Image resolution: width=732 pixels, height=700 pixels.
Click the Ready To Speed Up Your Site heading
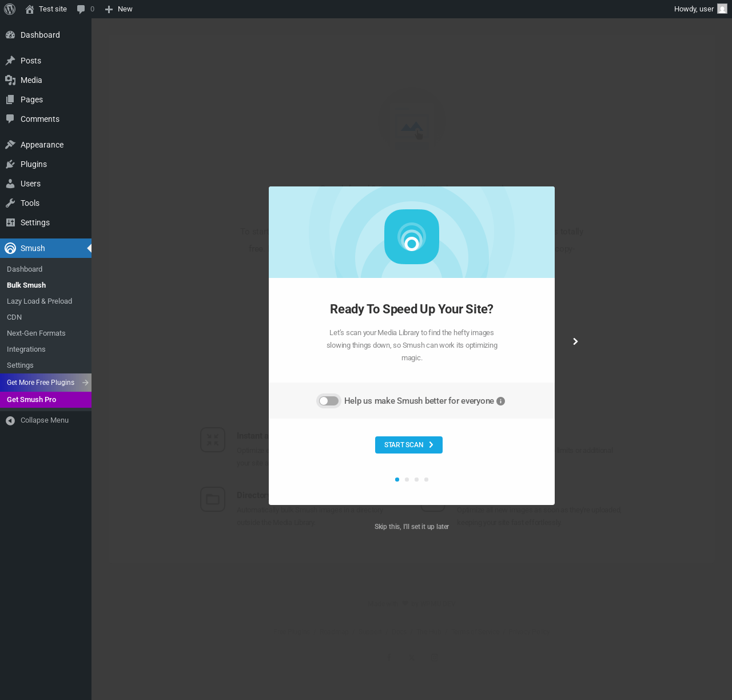click(412, 309)
